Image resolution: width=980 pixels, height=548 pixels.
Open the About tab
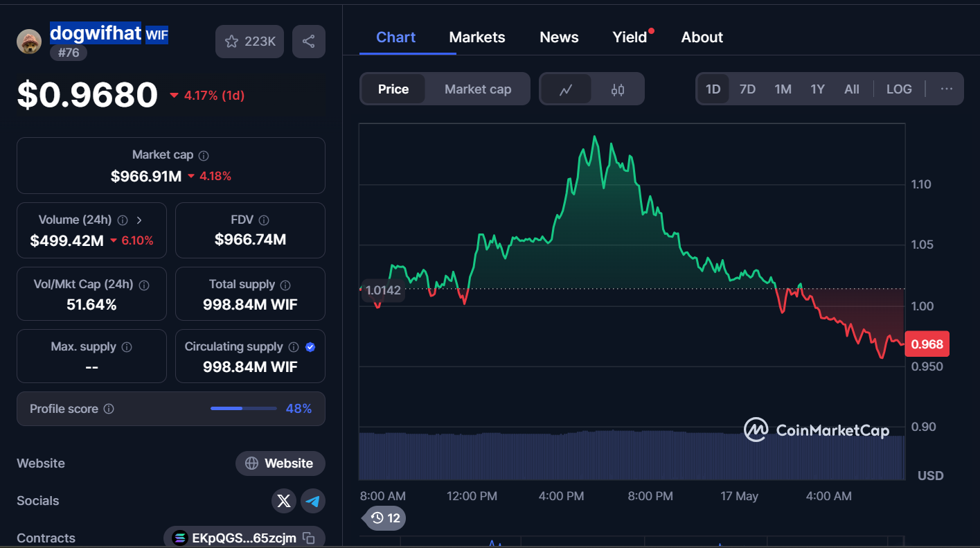[x=702, y=37]
